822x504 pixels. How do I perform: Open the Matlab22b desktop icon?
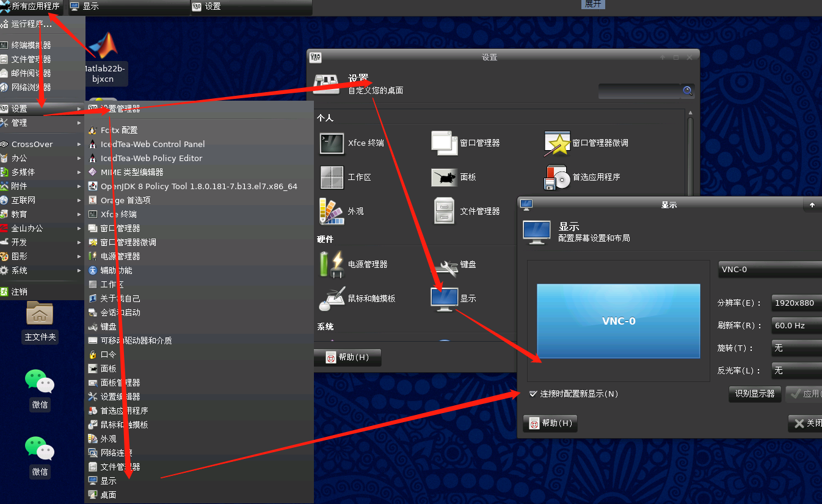[104, 46]
